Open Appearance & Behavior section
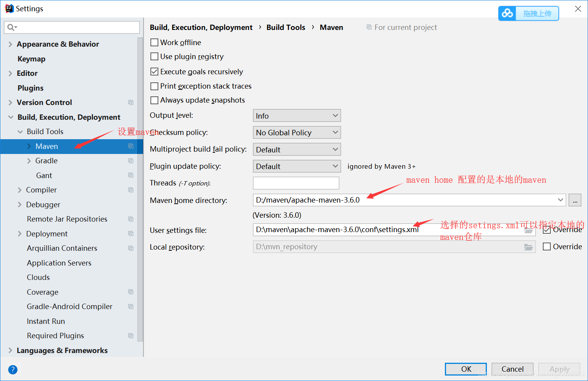The height and width of the screenshot is (381, 588). point(57,44)
